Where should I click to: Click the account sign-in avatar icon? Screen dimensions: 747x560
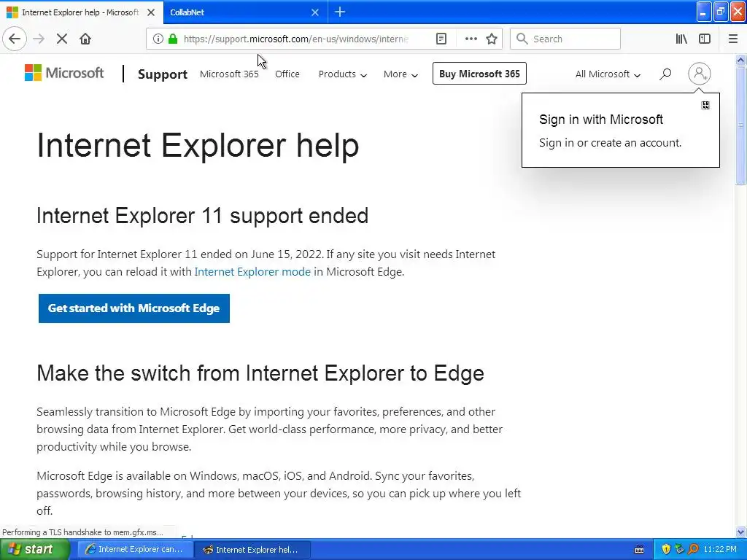point(700,74)
